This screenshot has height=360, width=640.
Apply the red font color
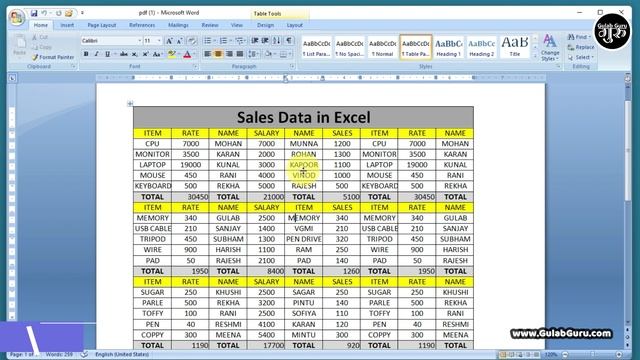point(187,54)
